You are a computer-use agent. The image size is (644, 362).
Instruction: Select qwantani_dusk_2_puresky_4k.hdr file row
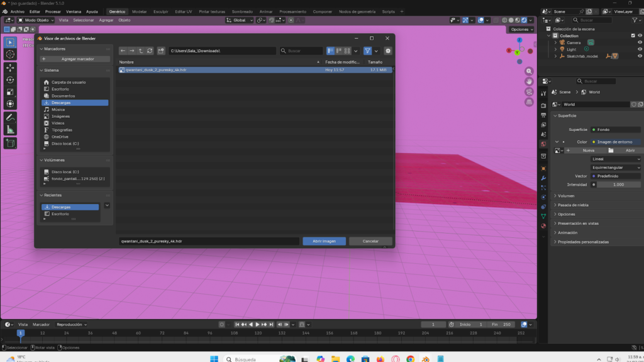click(255, 70)
